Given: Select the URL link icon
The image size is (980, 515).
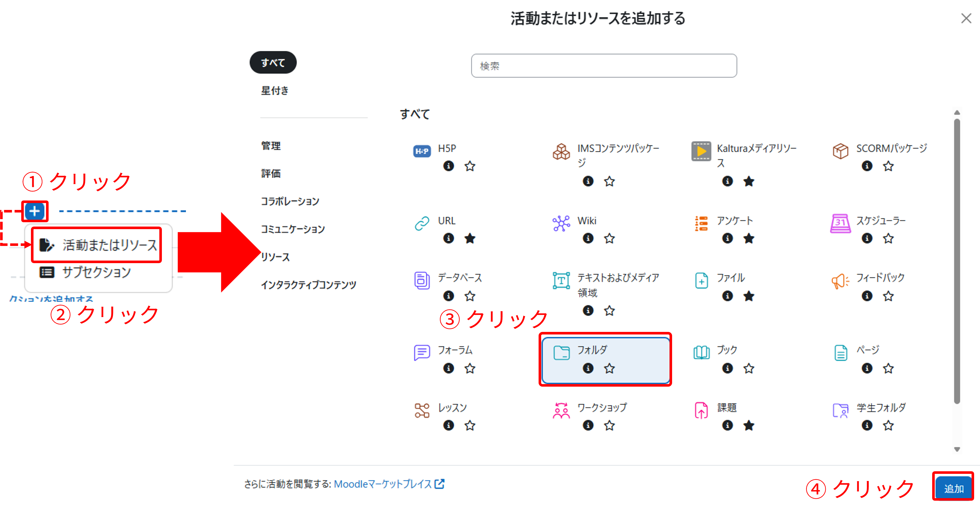Looking at the screenshot, I should [x=421, y=224].
